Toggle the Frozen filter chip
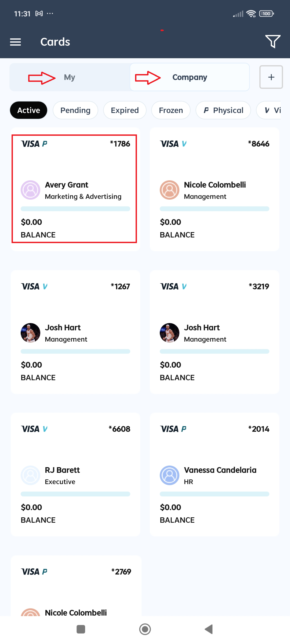 click(171, 110)
